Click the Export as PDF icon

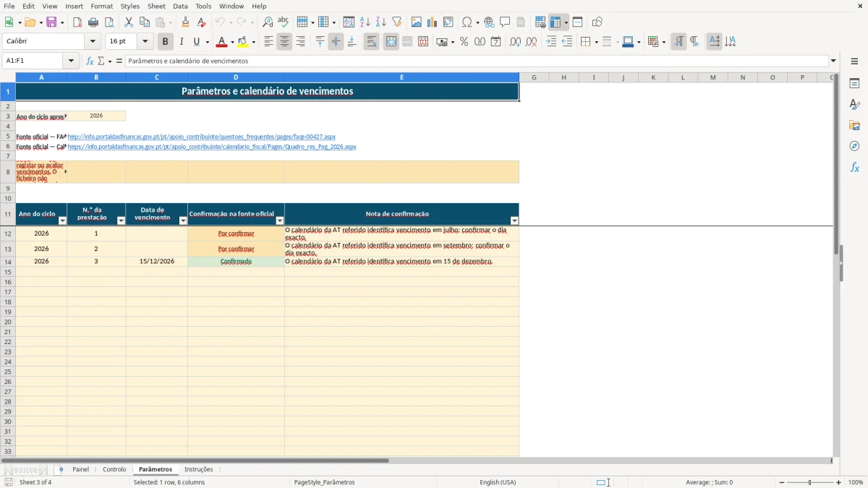77,22
